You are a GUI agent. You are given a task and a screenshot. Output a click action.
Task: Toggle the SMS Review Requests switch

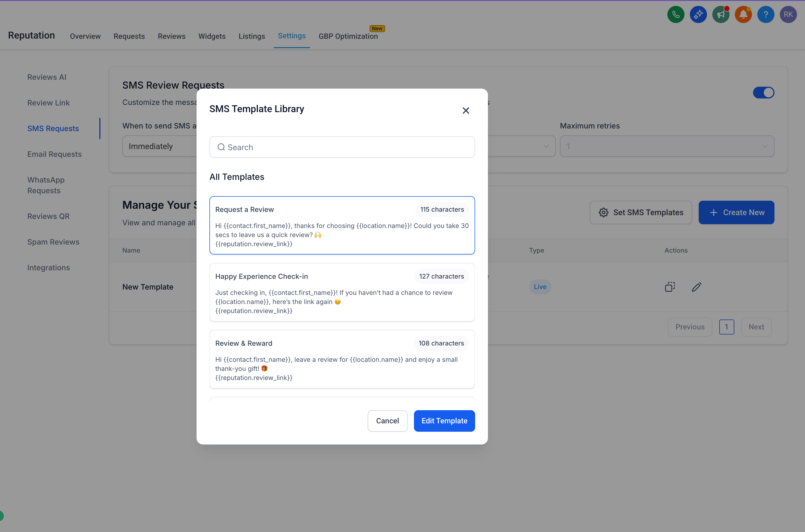point(763,93)
